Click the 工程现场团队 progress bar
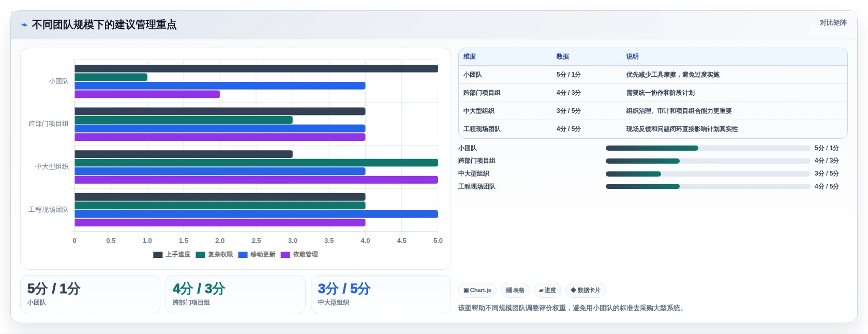The height and width of the screenshot is (334, 868). pyautogui.click(x=708, y=186)
